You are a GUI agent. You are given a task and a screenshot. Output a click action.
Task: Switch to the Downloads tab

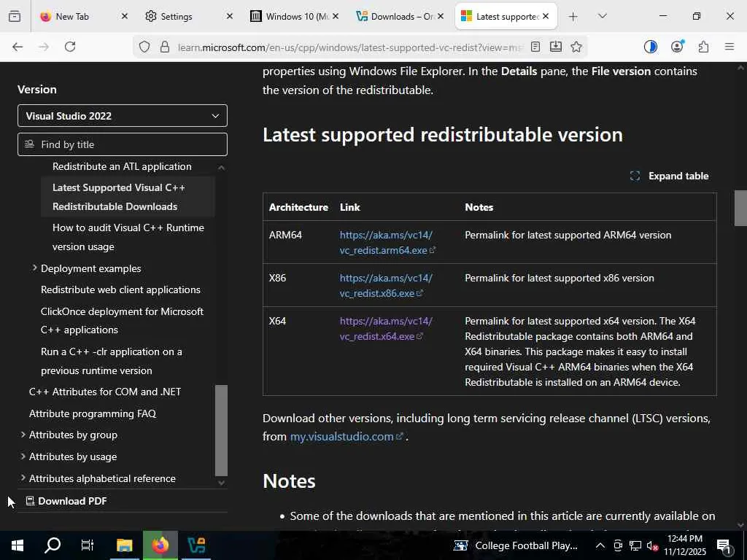point(395,16)
